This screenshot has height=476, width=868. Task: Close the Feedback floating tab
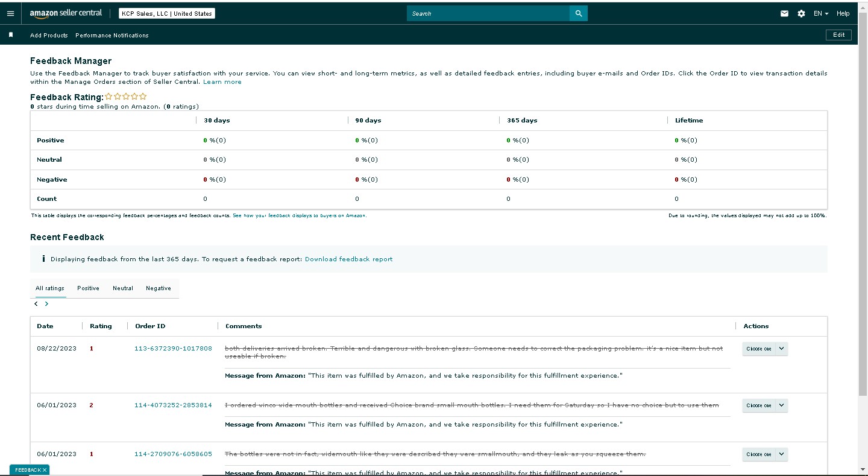tap(45, 470)
